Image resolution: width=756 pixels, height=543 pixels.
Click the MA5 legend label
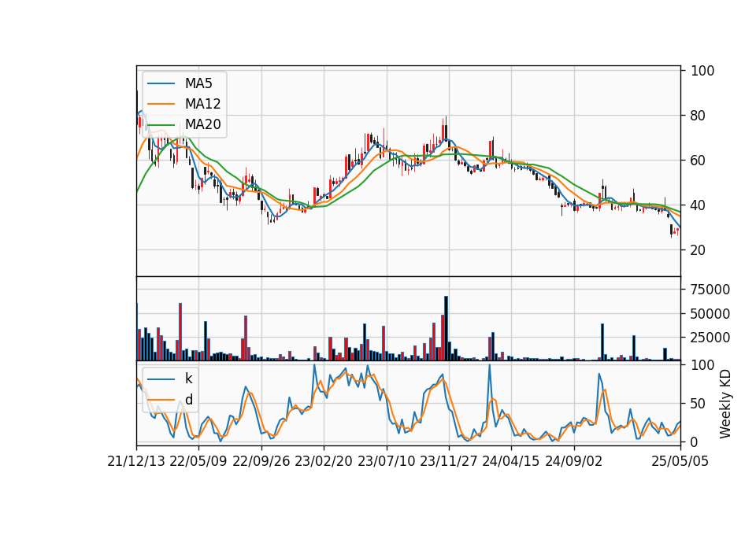(198, 83)
